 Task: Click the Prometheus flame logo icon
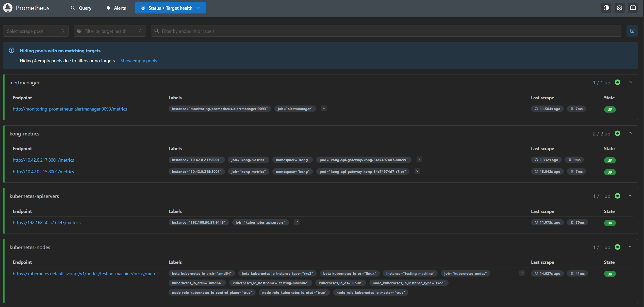point(8,8)
